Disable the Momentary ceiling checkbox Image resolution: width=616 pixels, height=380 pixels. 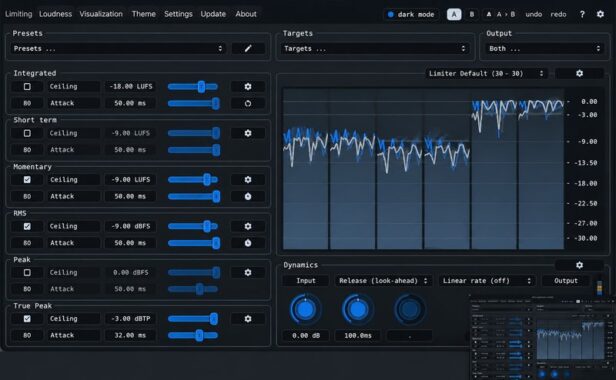27,180
